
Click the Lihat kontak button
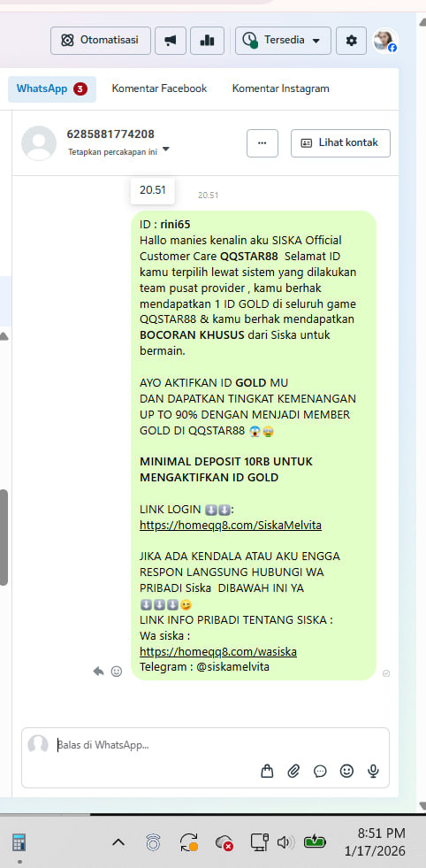pos(341,142)
